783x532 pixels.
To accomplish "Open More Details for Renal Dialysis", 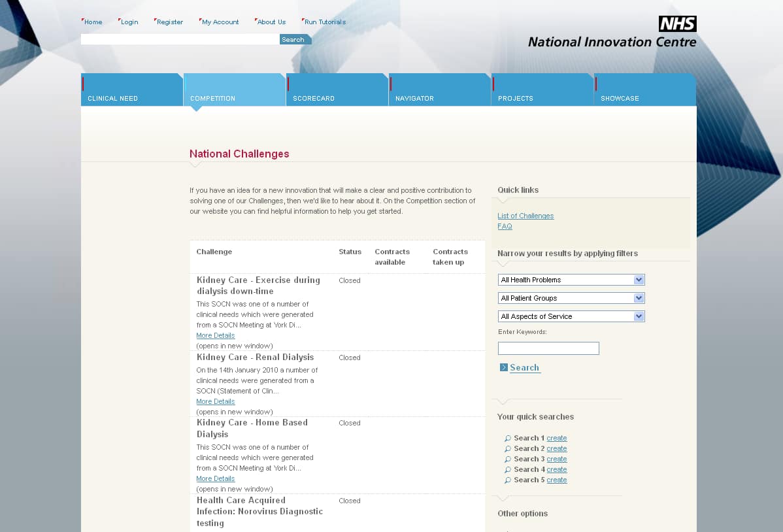I will tap(215, 401).
